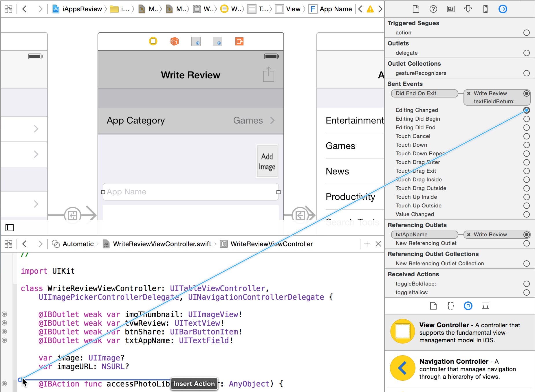Select the Exit icon in scene dock
Viewport: 535px width, 392px height.
[239, 41]
